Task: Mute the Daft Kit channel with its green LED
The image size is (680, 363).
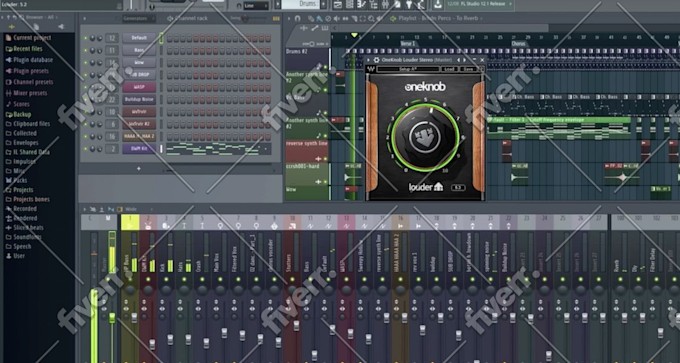Action: pyautogui.click(x=85, y=149)
